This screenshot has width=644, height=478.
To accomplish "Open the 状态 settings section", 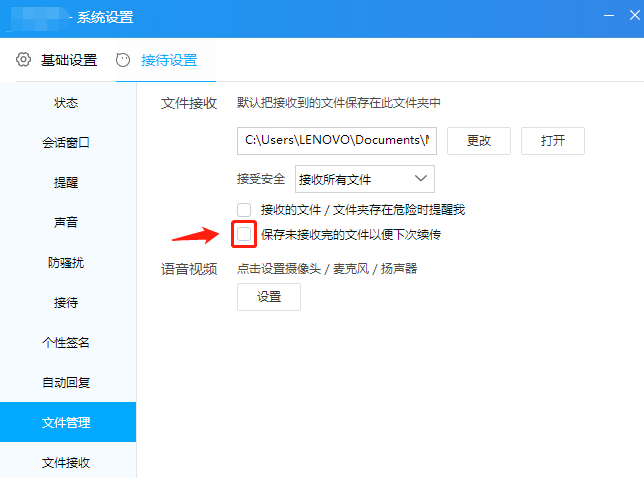I will point(66,102).
